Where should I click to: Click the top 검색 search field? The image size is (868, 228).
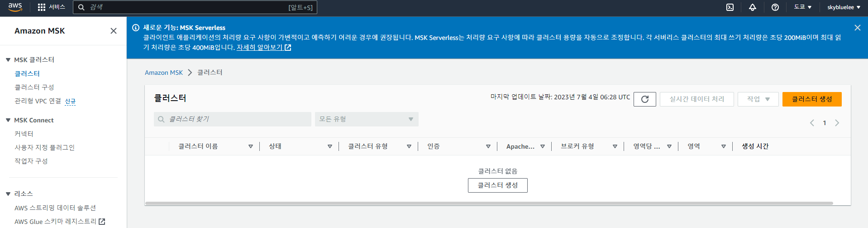point(195,7)
